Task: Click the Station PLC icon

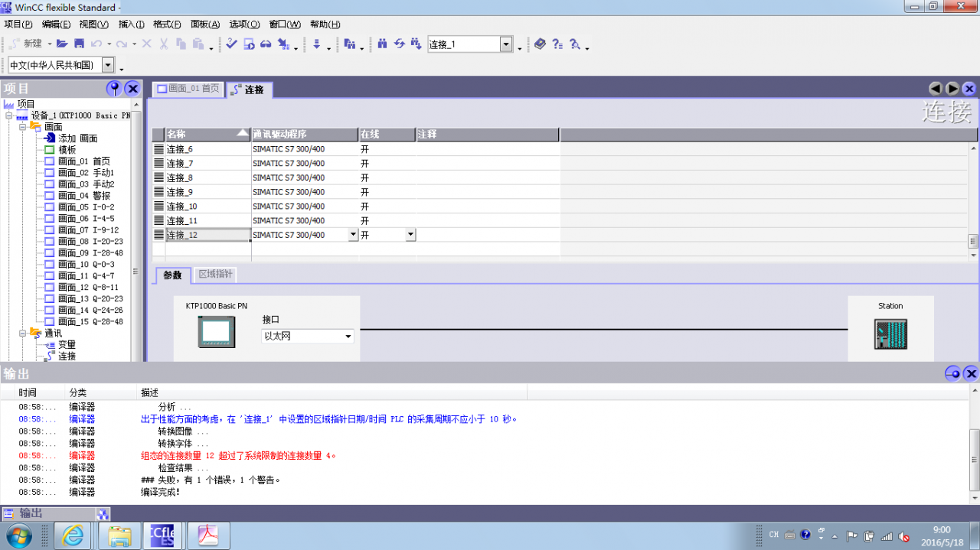Action: pos(890,334)
